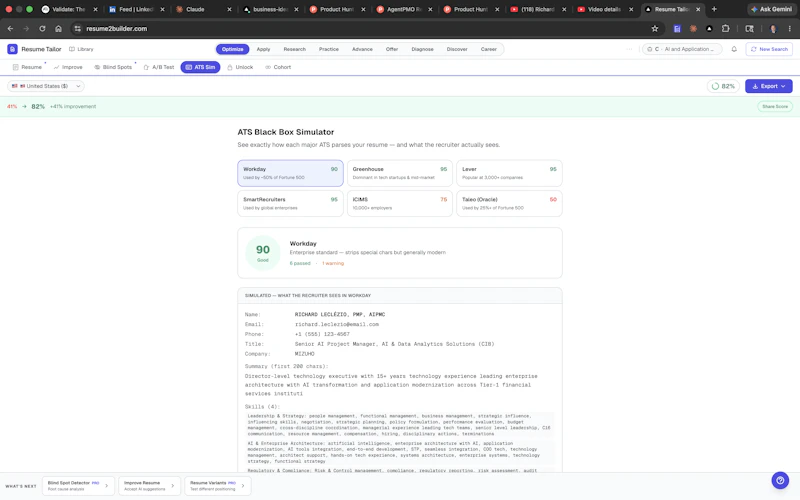Click the browser back arrow
Screen dimensions: 800x500
point(10,29)
